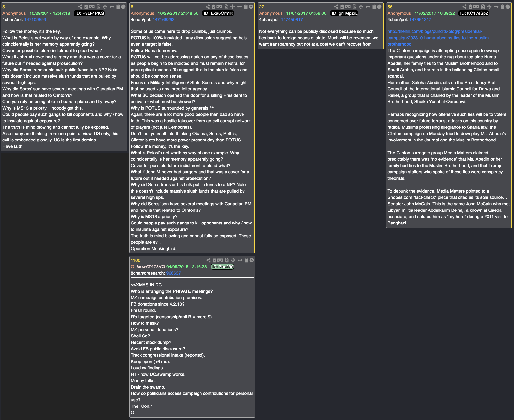The width and height of the screenshot is (514, 420).
Task: Collapse post 5 with the chevron circle
Action: [x=123, y=7]
